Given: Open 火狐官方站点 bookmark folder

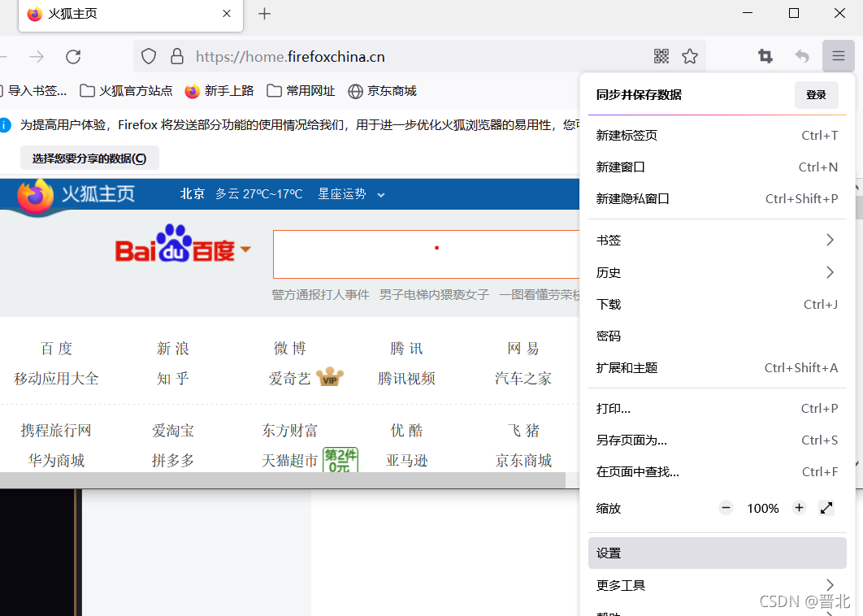Looking at the screenshot, I should pyautogui.click(x=126, y=91).
